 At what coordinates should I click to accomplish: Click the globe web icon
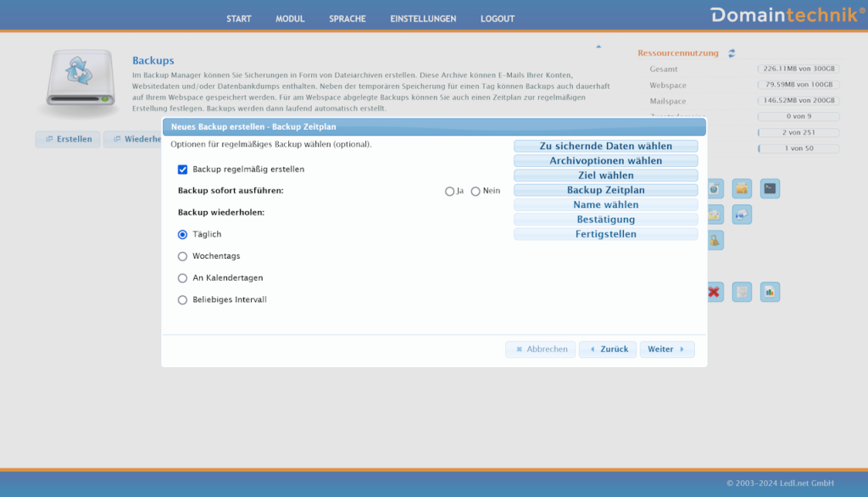[715, 188]
